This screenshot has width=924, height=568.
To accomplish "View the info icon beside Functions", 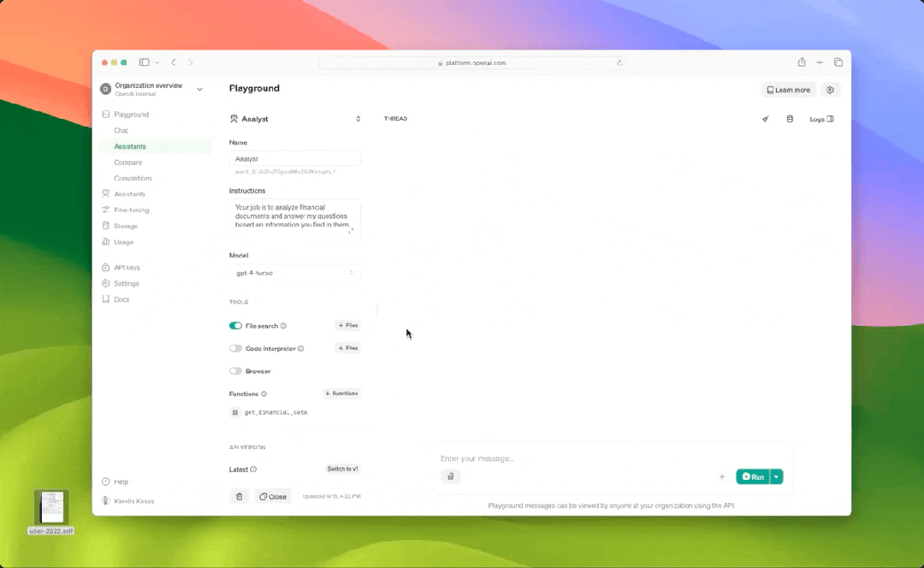I will [264, 394].
